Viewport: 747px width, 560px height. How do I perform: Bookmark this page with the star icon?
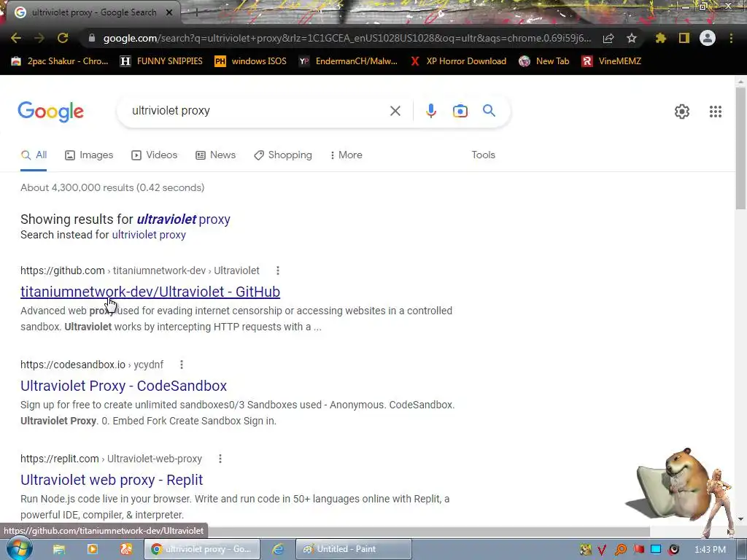click(x=632, y=38)
